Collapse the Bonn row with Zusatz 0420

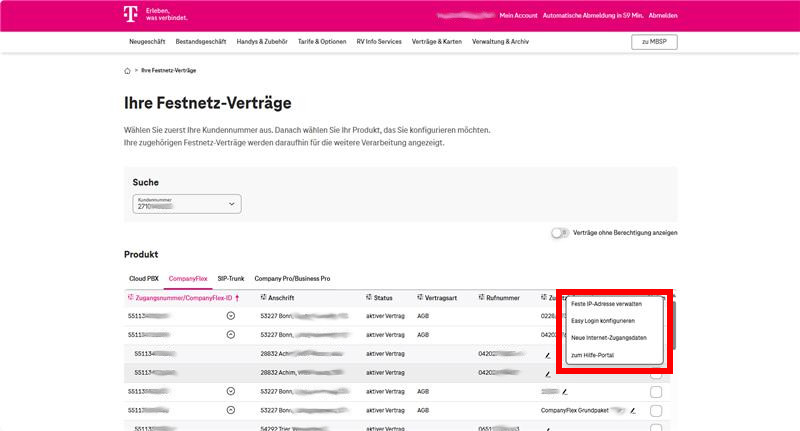(231, 335)
